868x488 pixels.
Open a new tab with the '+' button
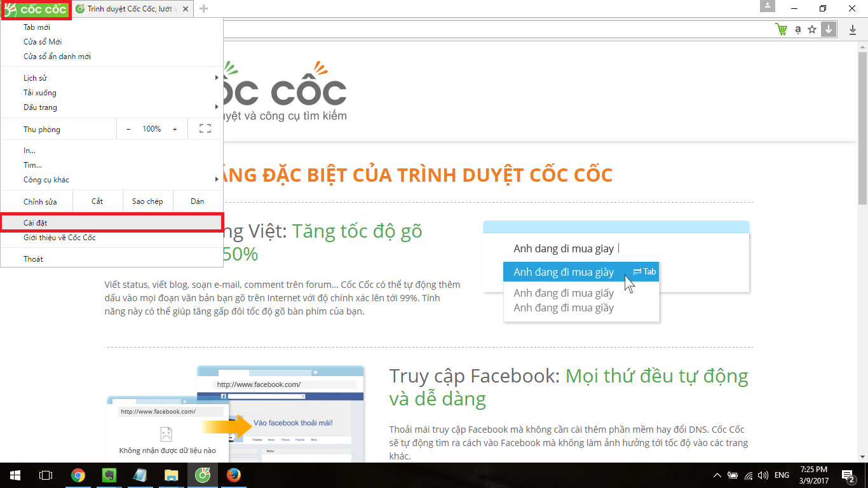pos(202,9)
